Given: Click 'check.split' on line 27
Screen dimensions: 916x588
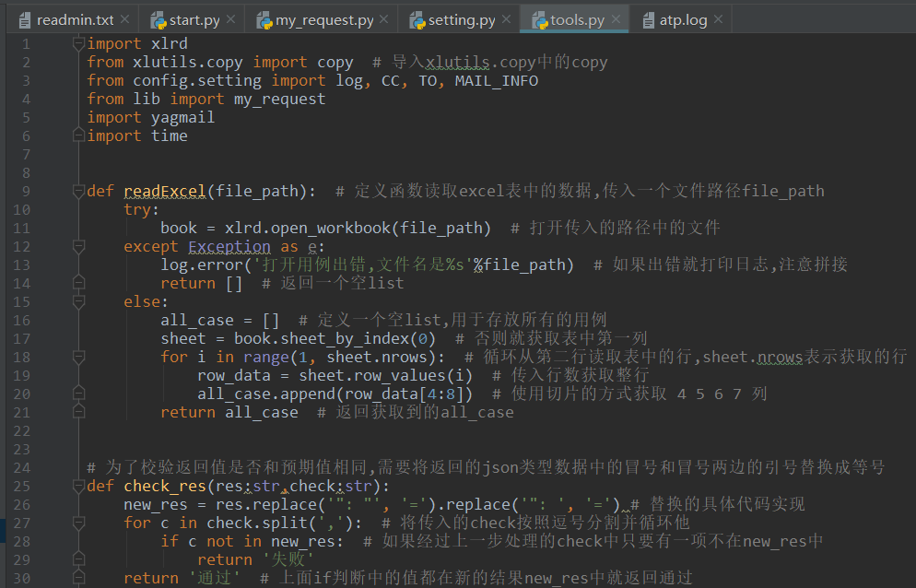Looking at the screenshot, I should pyautogui.click(x=257, y=523).
